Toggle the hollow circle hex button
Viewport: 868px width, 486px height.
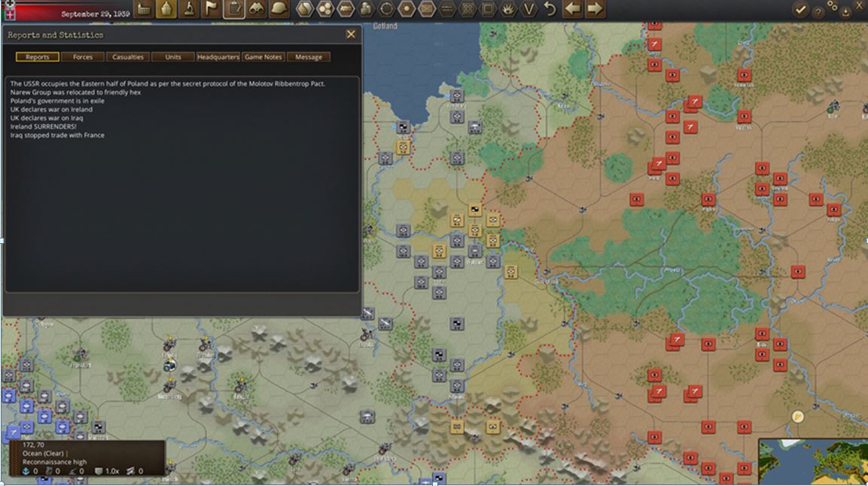[386, 9]
